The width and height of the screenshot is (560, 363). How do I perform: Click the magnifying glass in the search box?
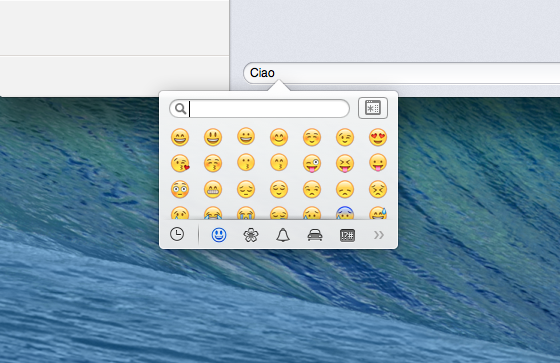[181, 108]
